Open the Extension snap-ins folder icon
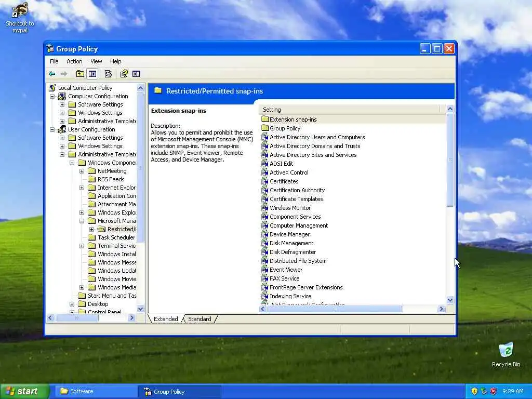Image resolution: width=532 pixels, height=399 pixels. click(x=265, y=119)
